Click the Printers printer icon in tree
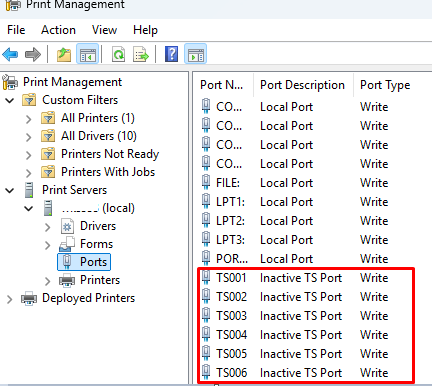The height and width of the screenshot is (386, 432). [x=67, y=280]
